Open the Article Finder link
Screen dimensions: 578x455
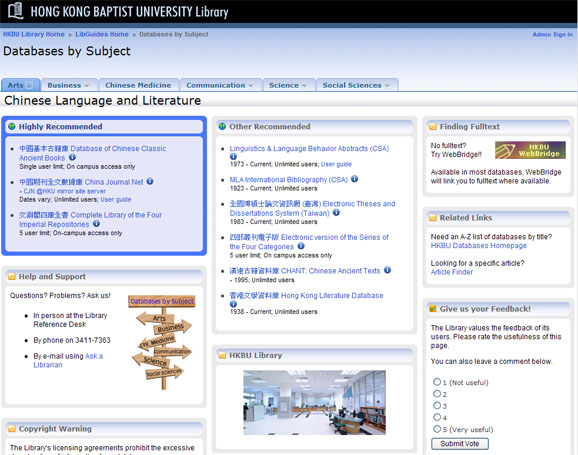tap(452, 272)
